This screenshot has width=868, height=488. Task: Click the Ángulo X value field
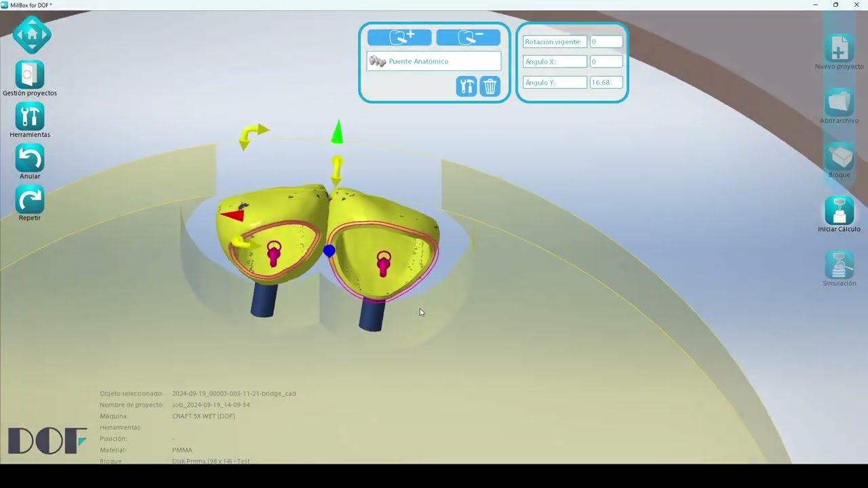tap(606, 62)
